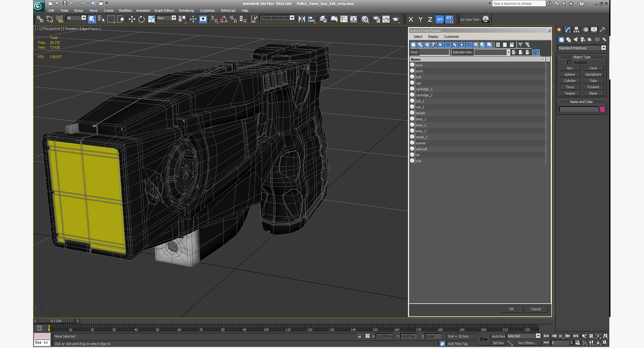
Task: Open Render Setup teapot icon
Action: click(376, 19)
